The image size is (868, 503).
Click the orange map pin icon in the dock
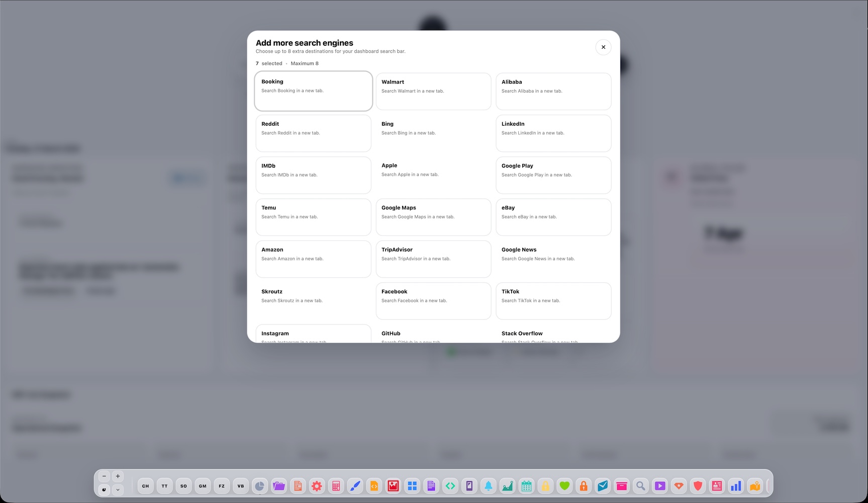755,486
